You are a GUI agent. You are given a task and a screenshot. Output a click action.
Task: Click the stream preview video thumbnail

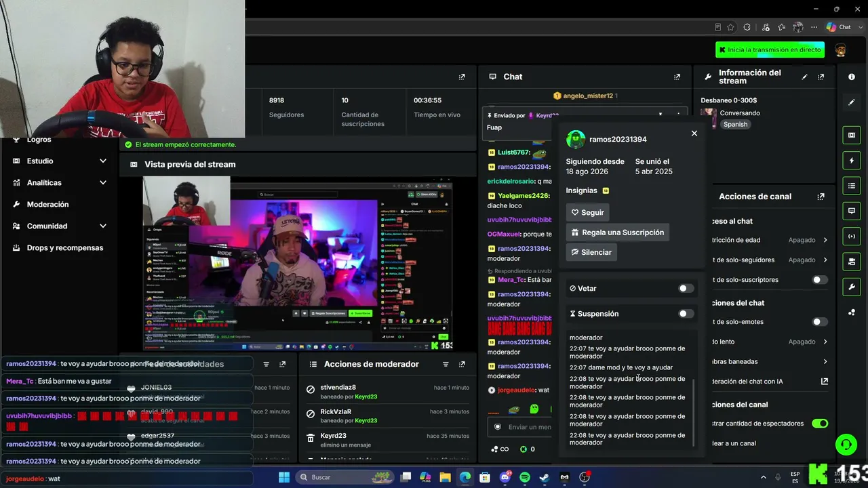pyautogui.click(x=298, y=264)
